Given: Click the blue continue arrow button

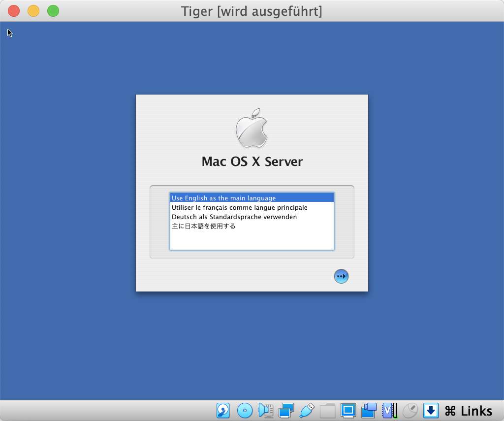Looking at the screenshot, I should pos(341,276).
